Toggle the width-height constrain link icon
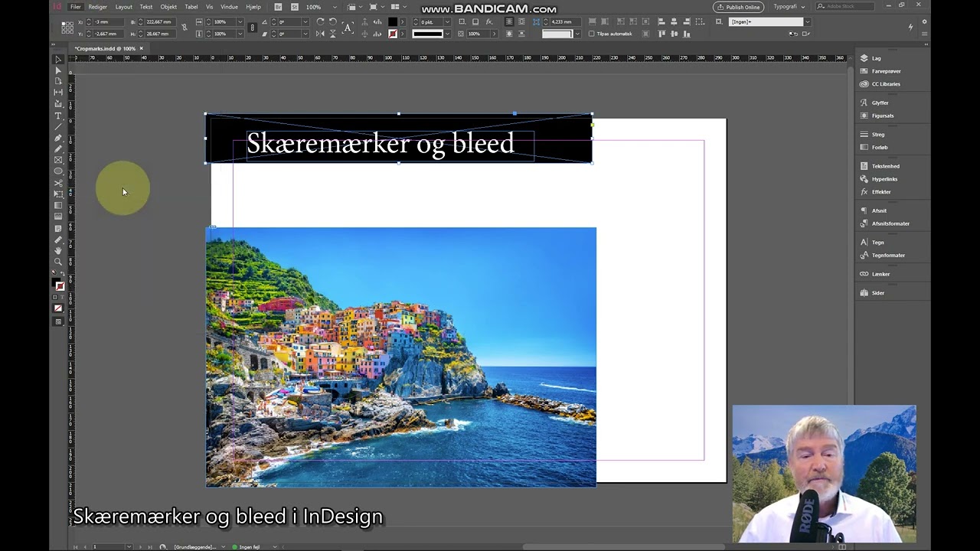980x551 pixels. 184,28
